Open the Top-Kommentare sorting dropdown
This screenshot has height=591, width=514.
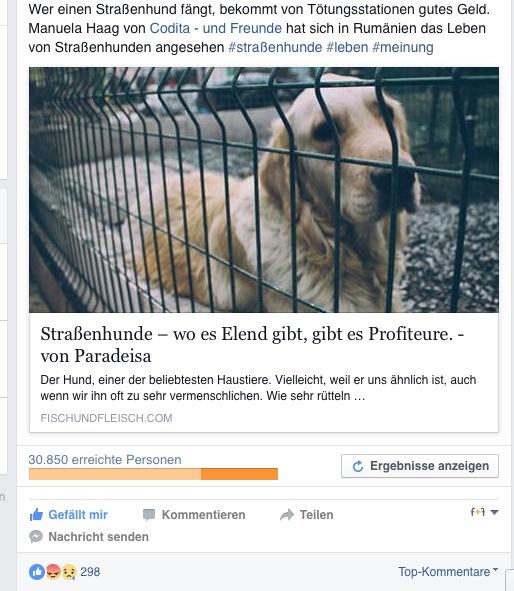(448, 572)
